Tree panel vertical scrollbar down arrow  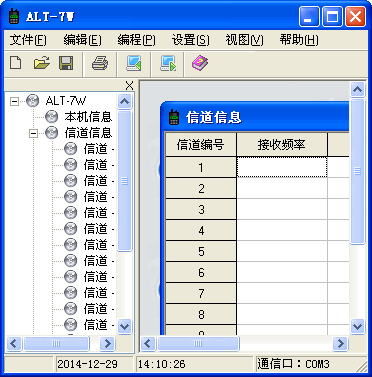click(125, 326)
